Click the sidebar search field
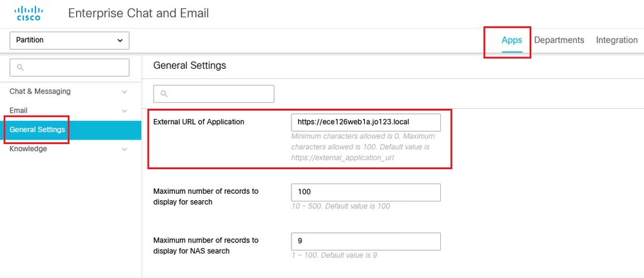This screenshot has height=278, width=644. pyautogui.click(x=70, y=68)
